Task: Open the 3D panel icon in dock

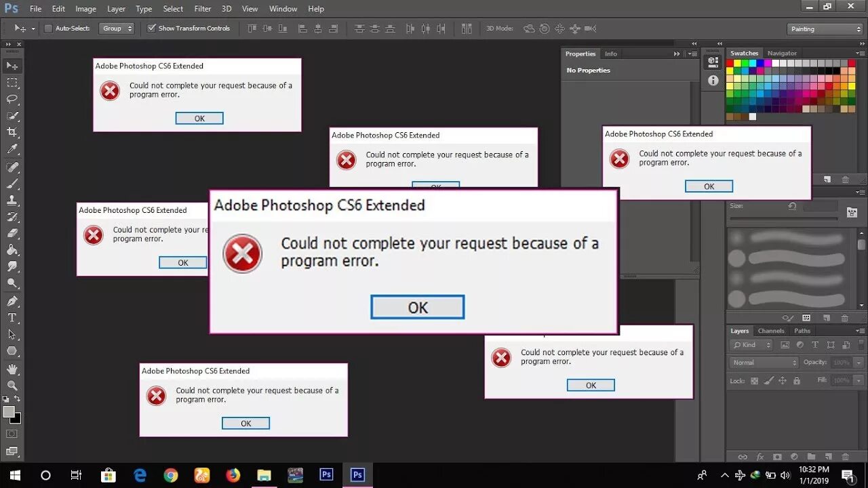Action: [x=713, y=62]
